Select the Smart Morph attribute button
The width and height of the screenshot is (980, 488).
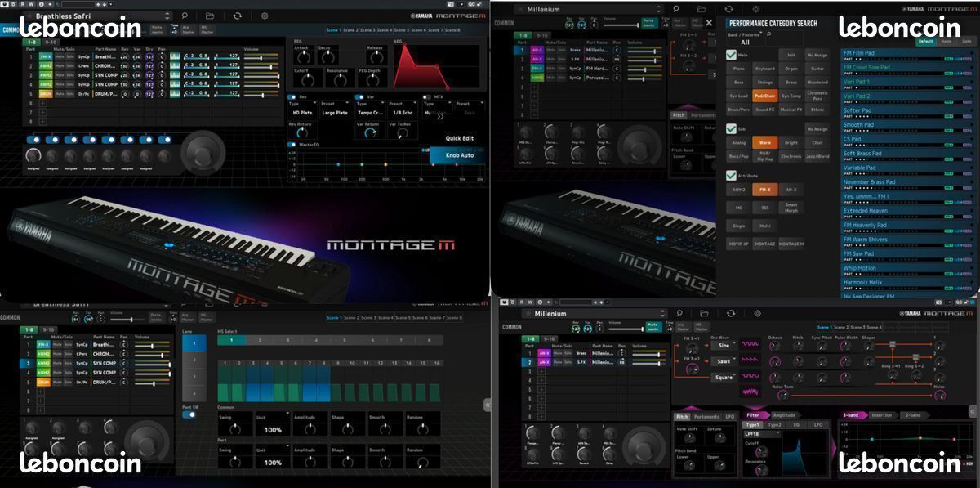[x=791, y=207]
